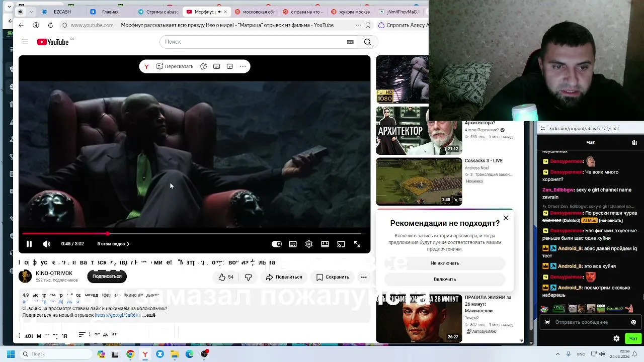Switch the ENG keyboard language indicator
Screen dimensions: 644x362
[x=581, y=354]
